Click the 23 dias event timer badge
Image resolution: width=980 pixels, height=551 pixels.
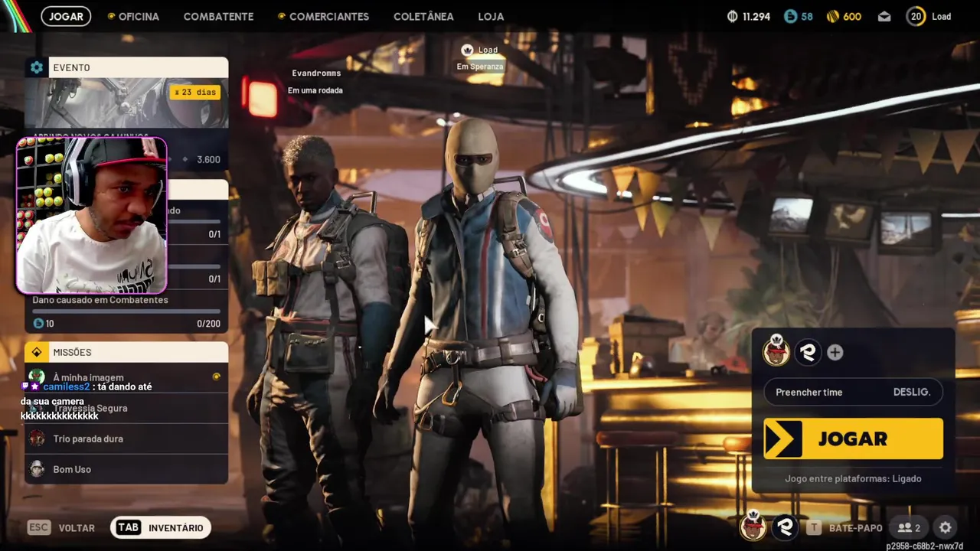195,92
